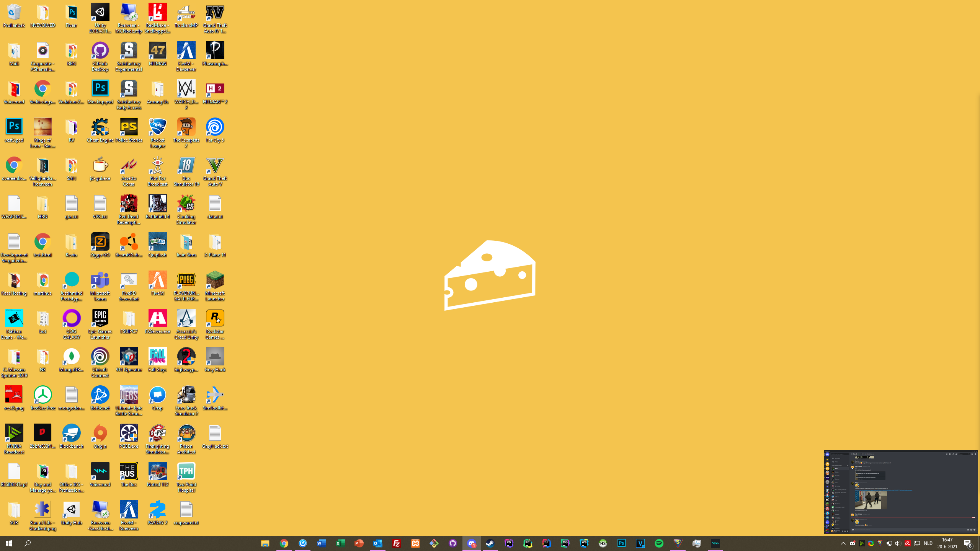The image size is (980, 551).
Task: Select the Epic Games Launcher icon
Action: pyautogui.click(x=100, y=319)
